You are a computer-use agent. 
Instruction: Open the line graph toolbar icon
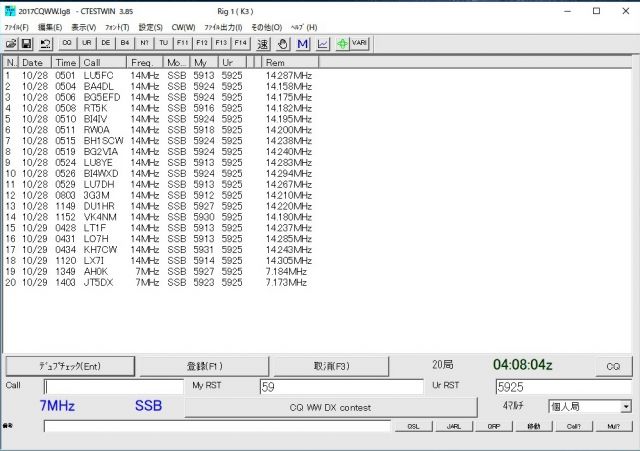pyautogui.click(x=323, y=44)
